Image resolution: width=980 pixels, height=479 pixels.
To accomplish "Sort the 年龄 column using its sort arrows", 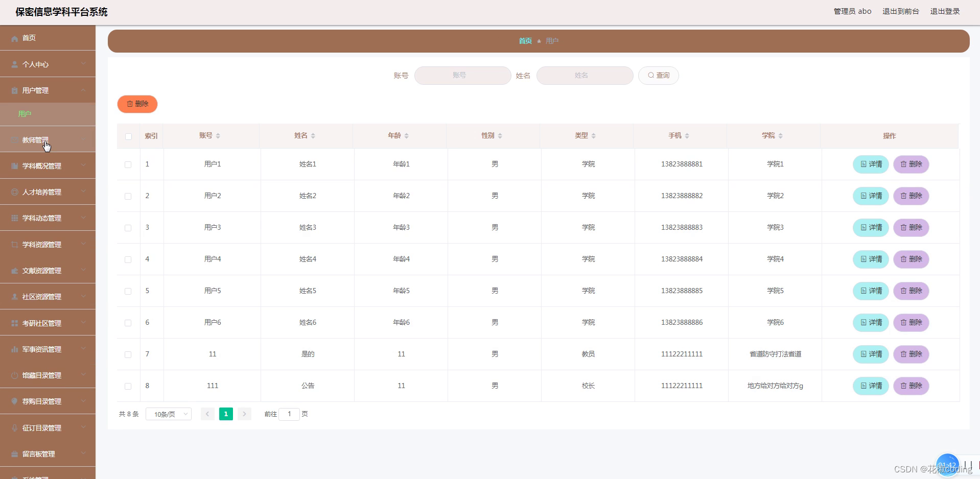I will [407, 136].
